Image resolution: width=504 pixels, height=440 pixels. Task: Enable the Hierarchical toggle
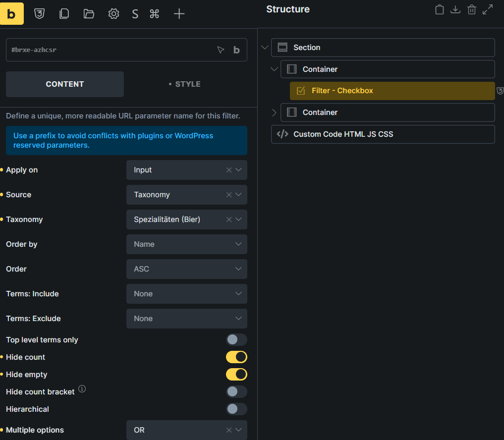(x=236, y=409)
